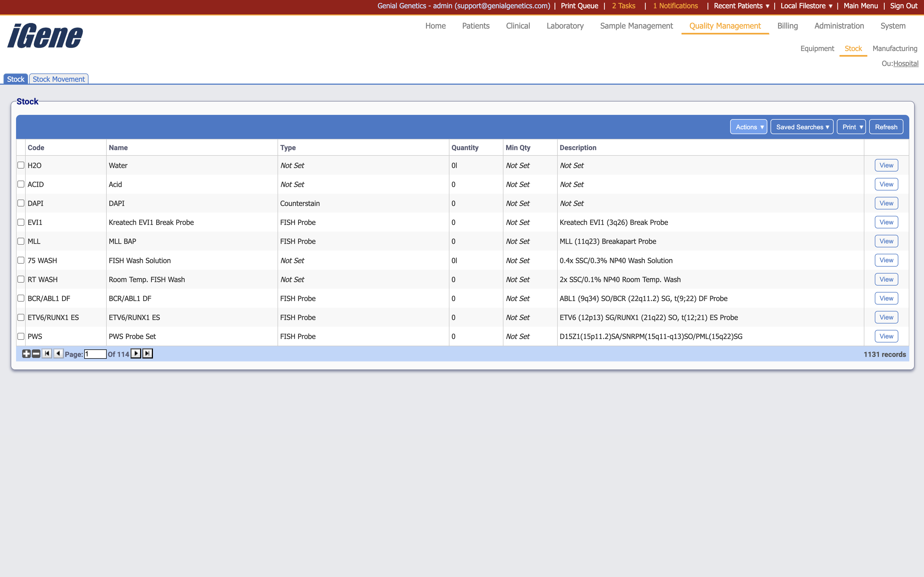Open the Laboratory menu
Image resolution: width=924 pixels, height=577 pixels.
565,26
